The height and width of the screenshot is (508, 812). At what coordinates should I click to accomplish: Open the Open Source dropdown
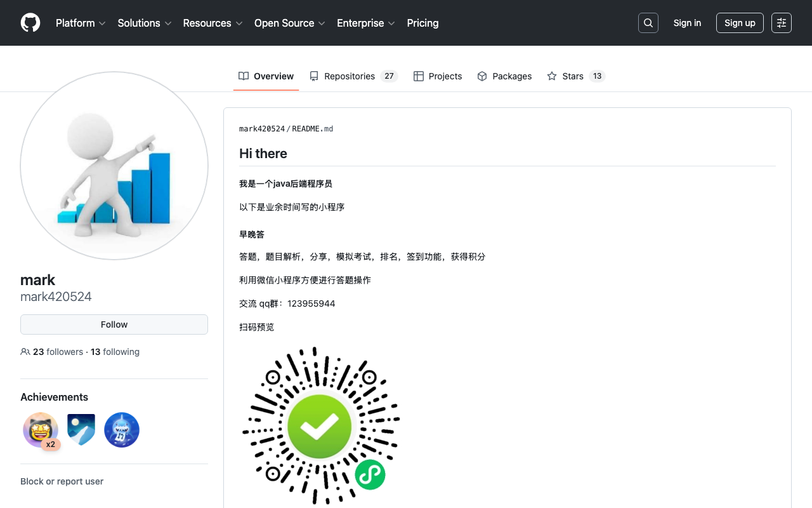(x=290, y=23)
